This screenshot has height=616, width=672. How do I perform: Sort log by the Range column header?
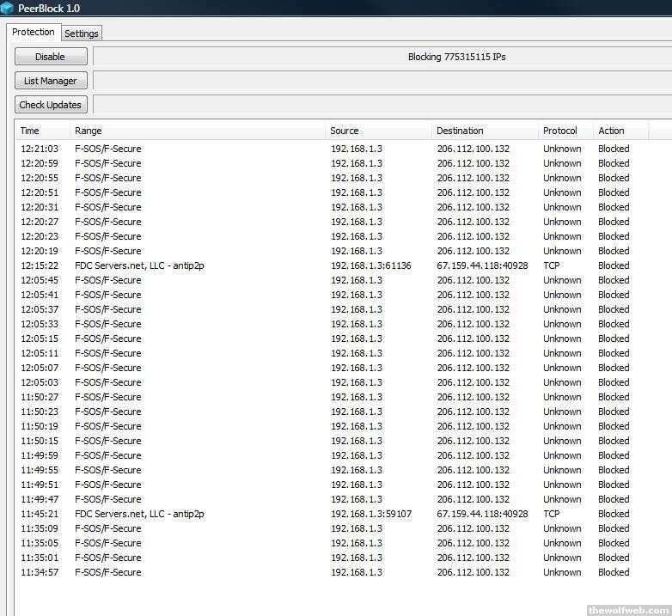(198, 131)
